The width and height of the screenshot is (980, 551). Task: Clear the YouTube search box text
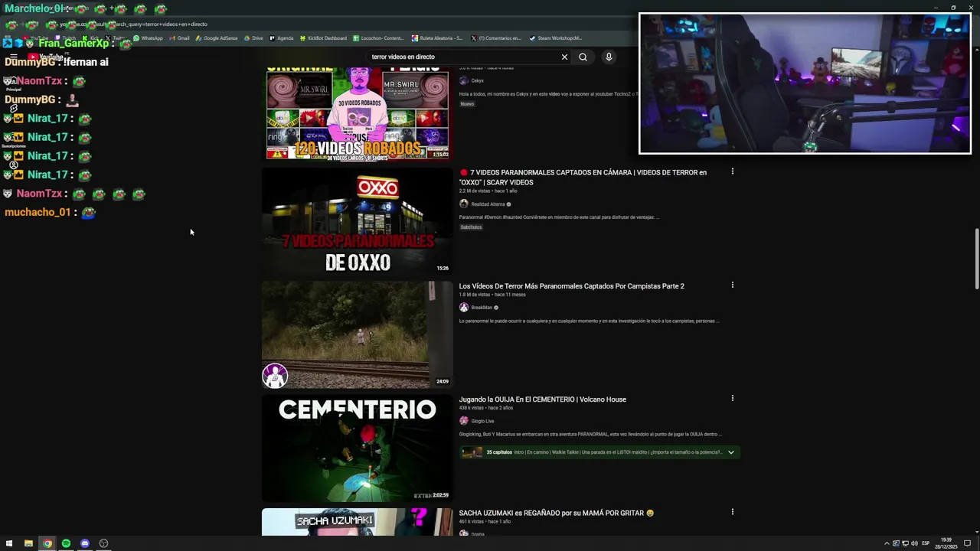click(x=564, y=57)
